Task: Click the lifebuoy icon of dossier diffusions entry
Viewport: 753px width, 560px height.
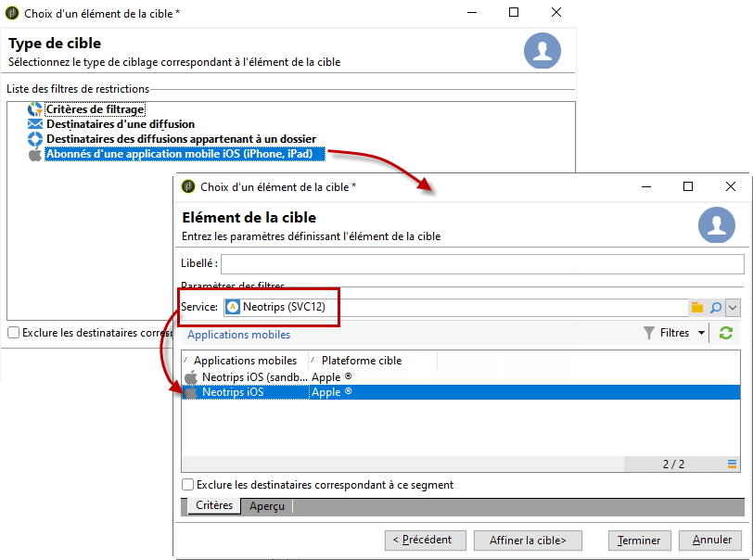Action: pos(35,139)
